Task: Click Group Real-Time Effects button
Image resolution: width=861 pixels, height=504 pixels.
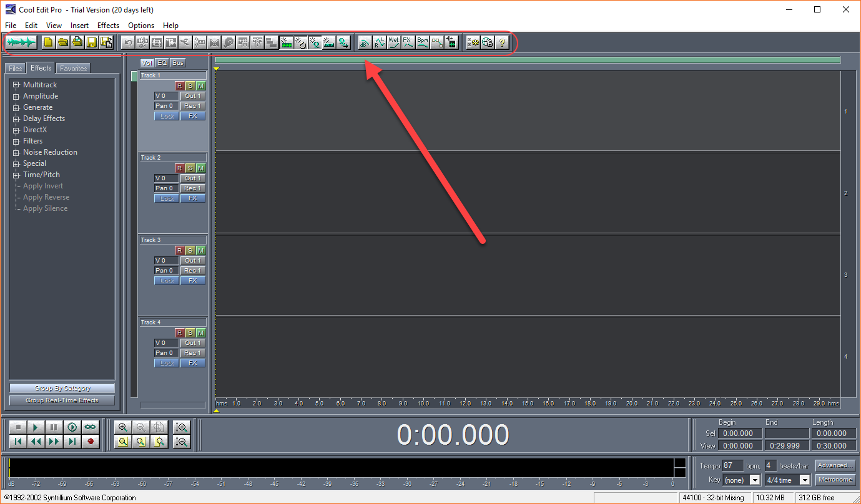Action: point(62,400)
